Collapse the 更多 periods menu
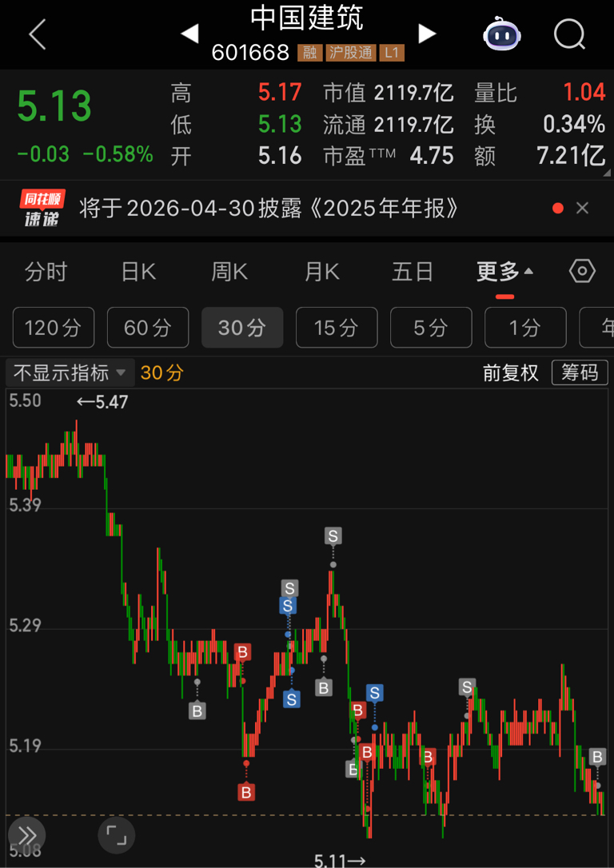Viewport: 614px width, 868px height. coord(504,273)
